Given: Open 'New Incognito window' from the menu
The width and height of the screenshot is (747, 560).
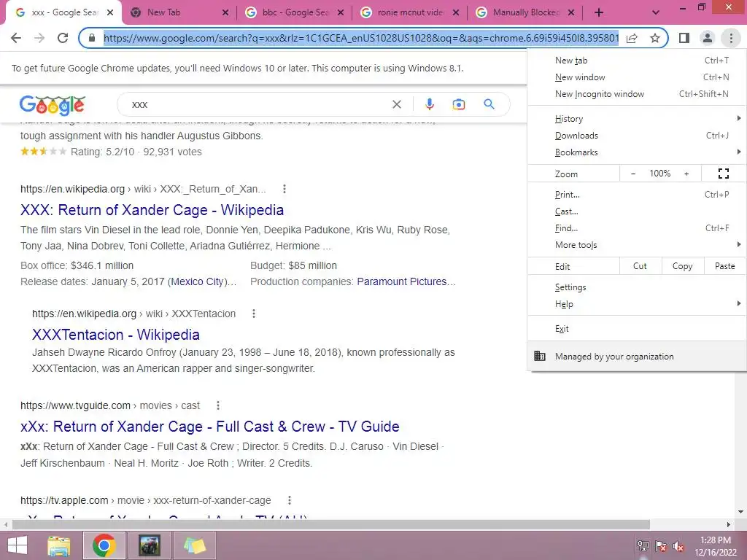Looking at the screenshot, I should (x=637, y=94).
